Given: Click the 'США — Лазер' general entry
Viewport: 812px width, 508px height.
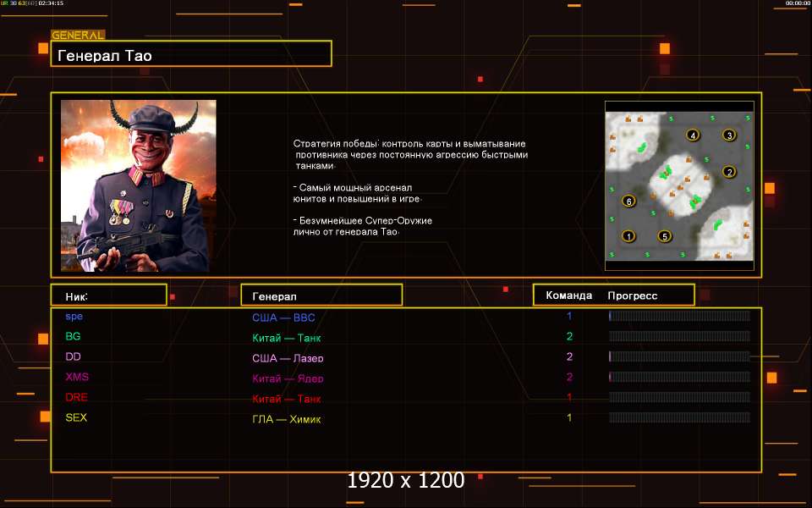Looking at the screenshot, I should (x=288, y=357).
